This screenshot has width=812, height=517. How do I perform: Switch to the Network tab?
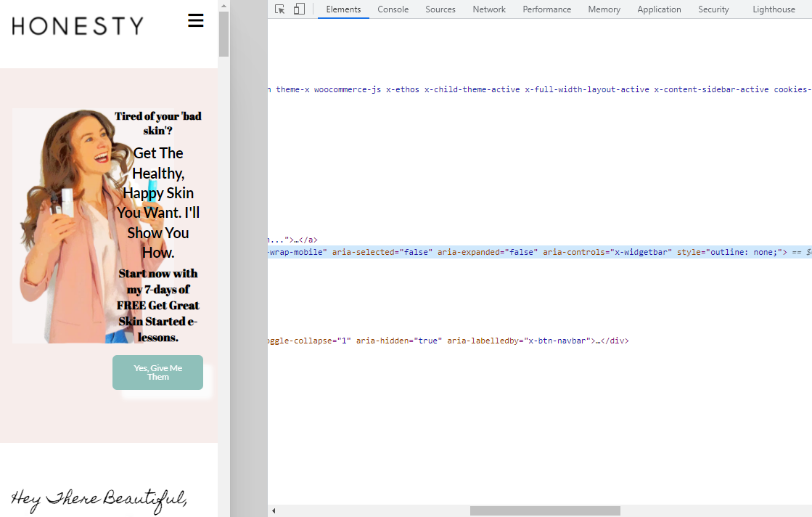click(x=489, y=9)
